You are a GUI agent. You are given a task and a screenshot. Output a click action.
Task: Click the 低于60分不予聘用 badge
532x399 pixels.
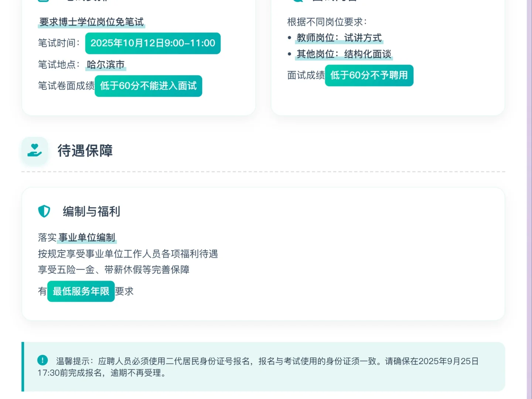[369, 75]
